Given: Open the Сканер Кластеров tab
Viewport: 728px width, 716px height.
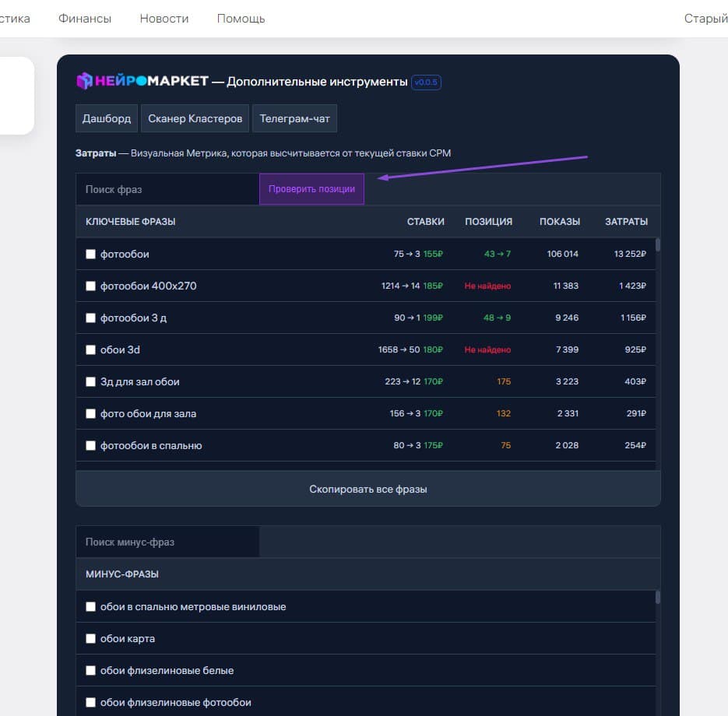Looking at the screenshot, I should pos(195,118).
